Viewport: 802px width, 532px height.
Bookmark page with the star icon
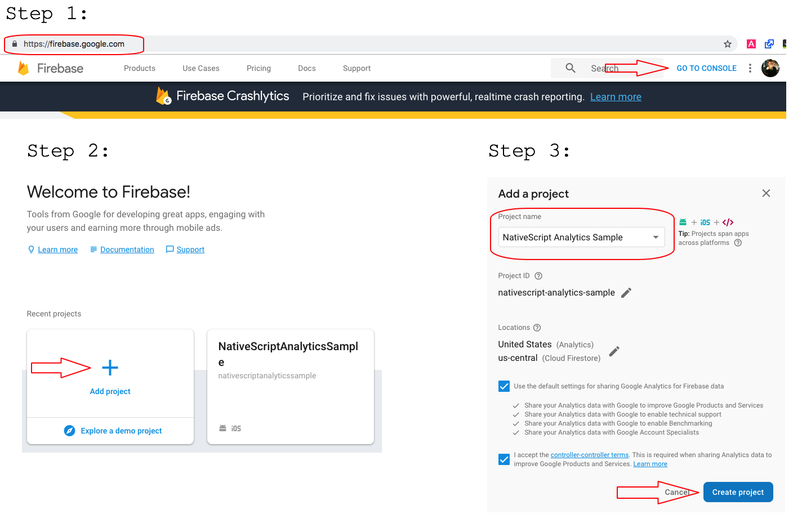click(x=727, y=44)
